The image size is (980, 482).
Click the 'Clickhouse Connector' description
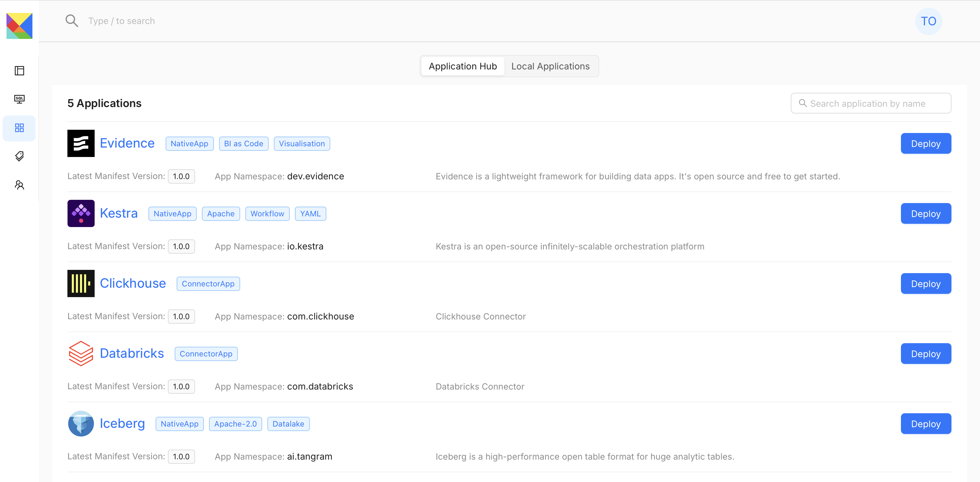[481, 316]
